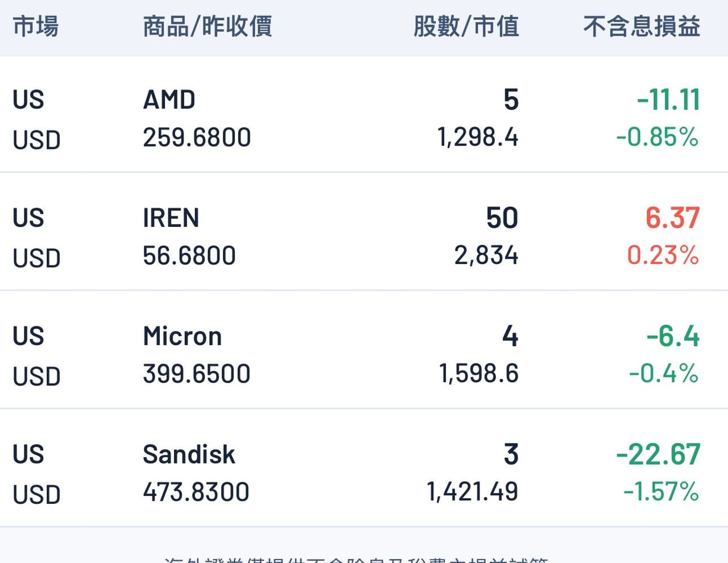728x563 pixels.
Task: Click the 商品/昨收價 column header
Action: (x=208, y=26)
